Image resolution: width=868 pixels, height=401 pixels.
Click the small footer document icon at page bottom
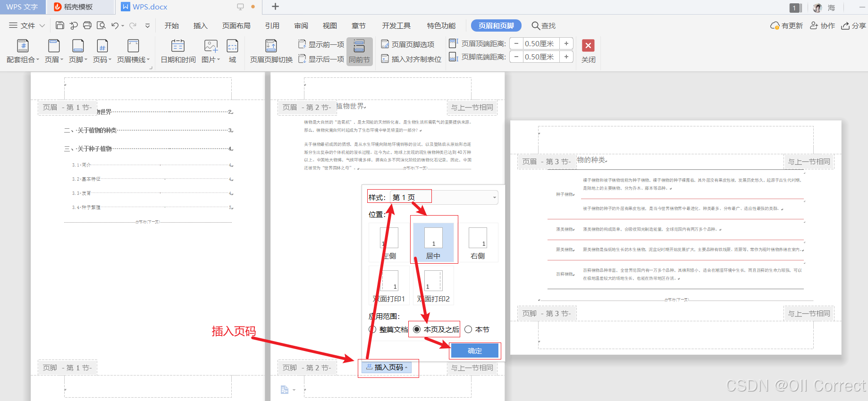click(x=285, y=390)
